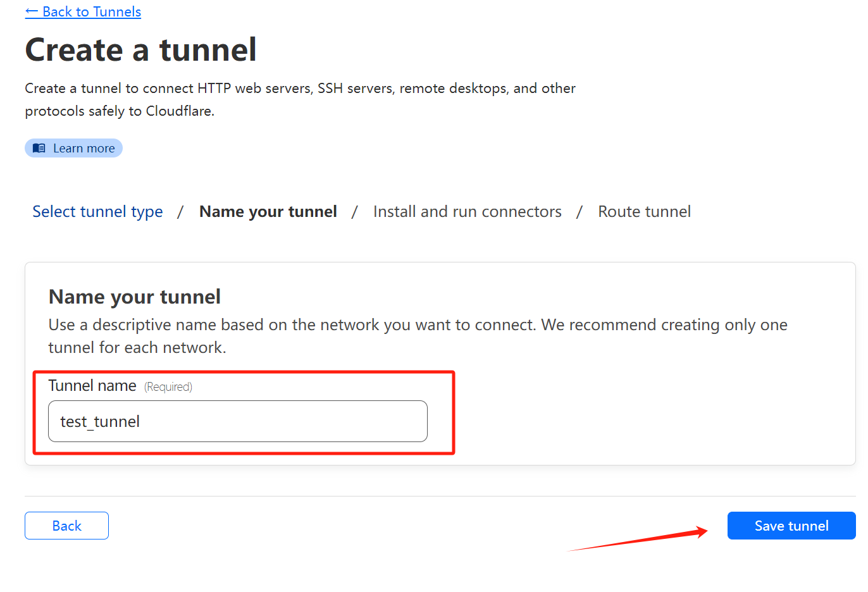Click the slash separator after Select tunnel type
The image size is (868, 592).
tap(180, 212)
